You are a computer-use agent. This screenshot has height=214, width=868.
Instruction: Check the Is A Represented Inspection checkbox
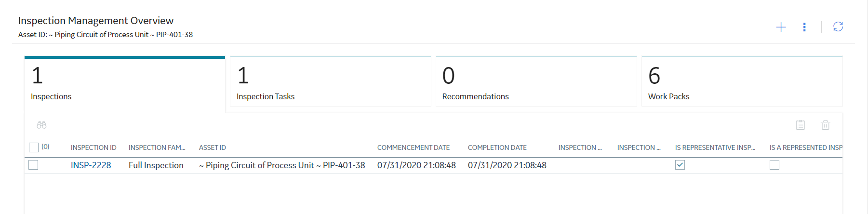click(x=775, y=165)
